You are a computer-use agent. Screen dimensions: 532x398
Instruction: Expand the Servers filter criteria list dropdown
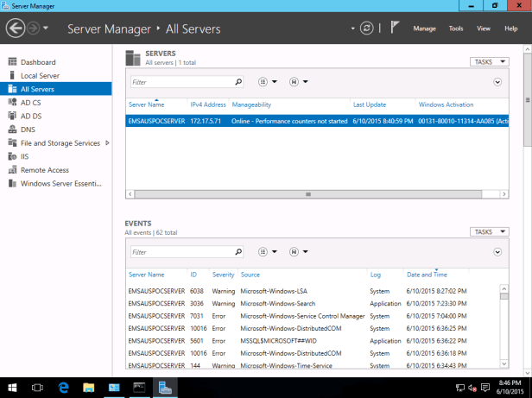click(x=268, y=82)
